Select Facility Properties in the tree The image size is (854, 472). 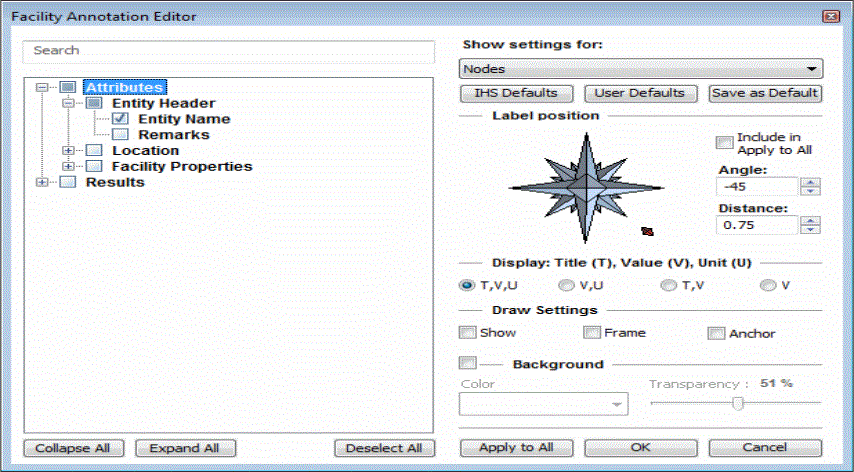click(181, 166)
